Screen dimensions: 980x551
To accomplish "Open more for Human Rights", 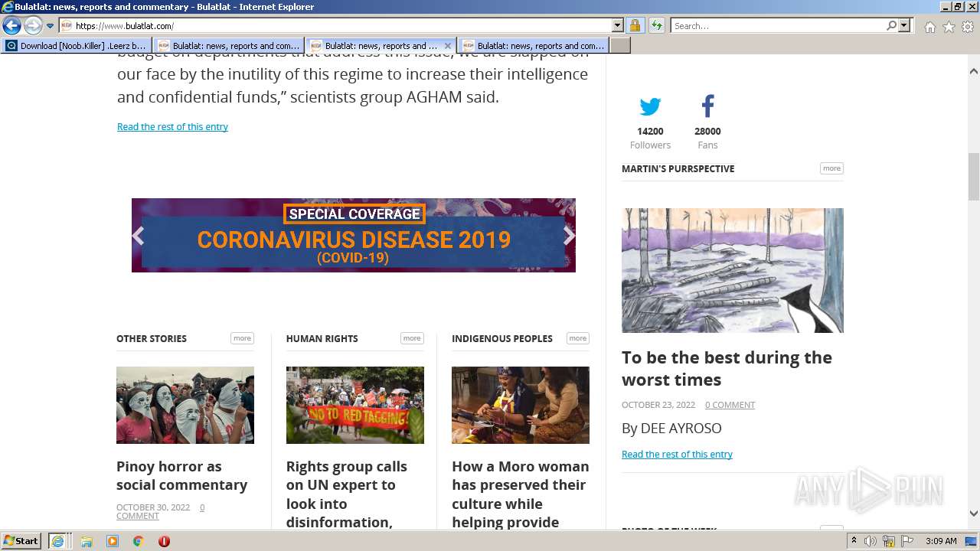I will point(412,338).
